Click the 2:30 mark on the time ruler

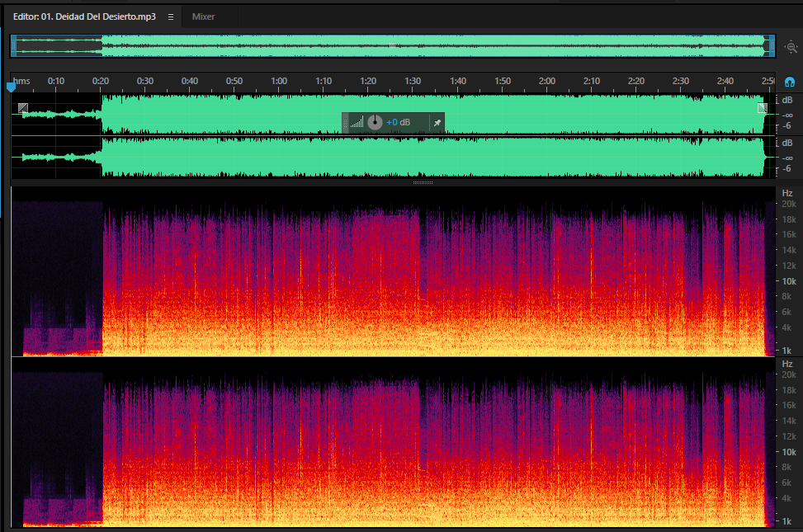coord(681,81)
